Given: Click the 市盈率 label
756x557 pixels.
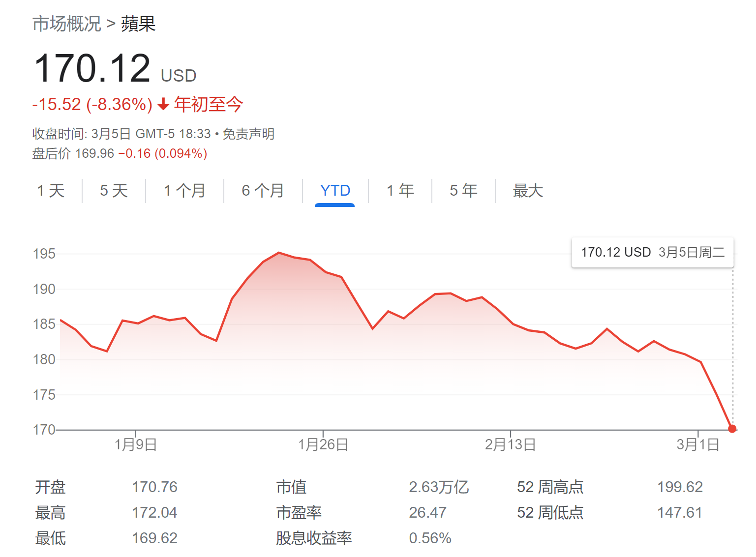Looking at the screenshot, I should click(299, 513).
